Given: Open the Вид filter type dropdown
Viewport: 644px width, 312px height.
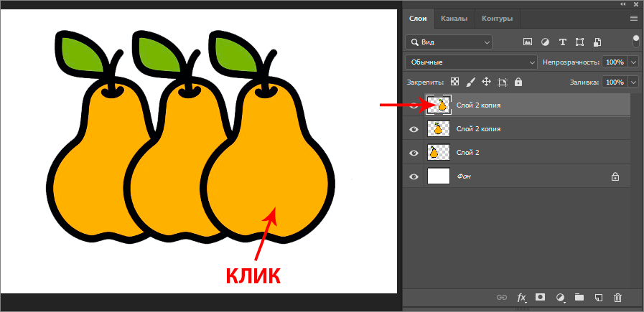Looking at the screenshot, I should (x=449, y=42).
